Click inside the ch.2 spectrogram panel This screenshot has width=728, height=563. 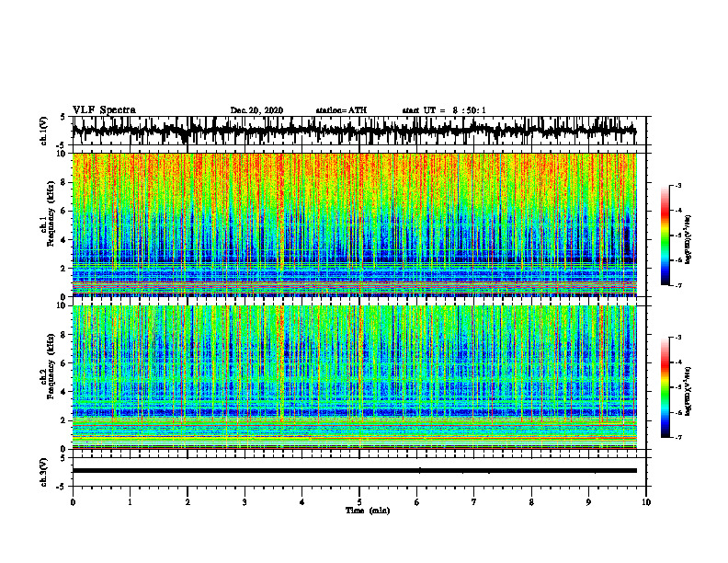point(354,377)
